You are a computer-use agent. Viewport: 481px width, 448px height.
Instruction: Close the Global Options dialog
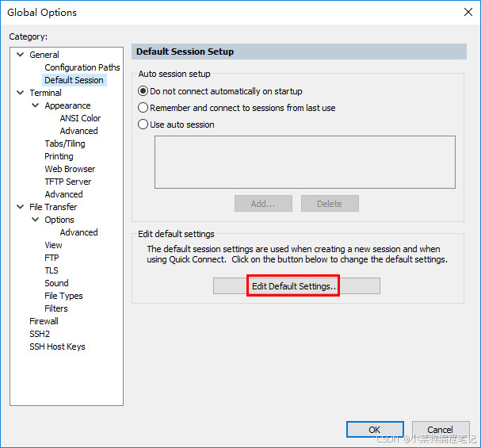point(468,12)
